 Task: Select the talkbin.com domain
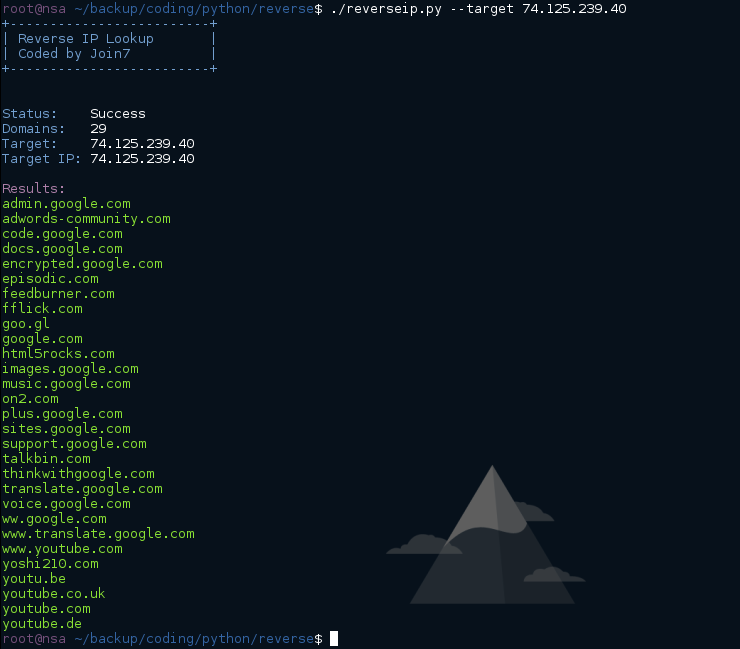point(46,459)
